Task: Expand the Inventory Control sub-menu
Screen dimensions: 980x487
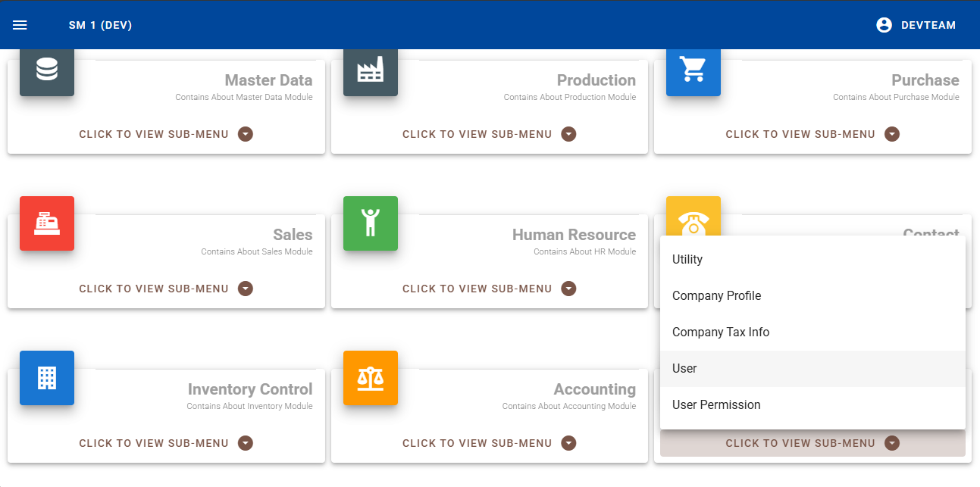Action: (166, 443)
